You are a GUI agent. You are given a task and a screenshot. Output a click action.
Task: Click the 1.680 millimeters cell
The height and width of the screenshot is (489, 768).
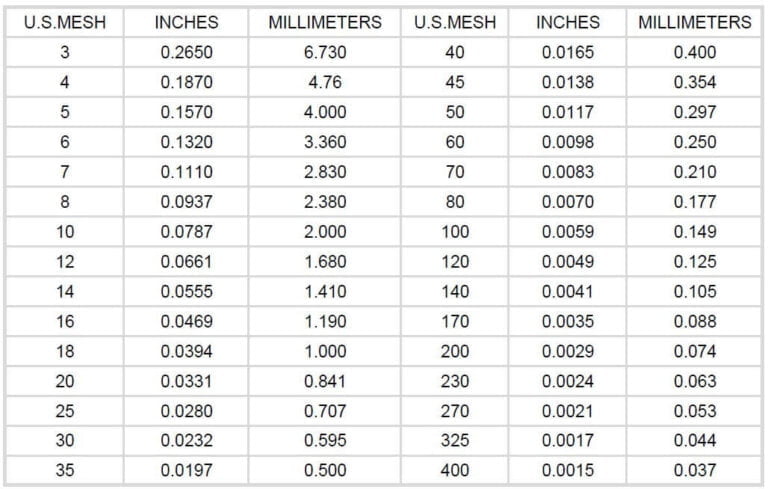325,262
